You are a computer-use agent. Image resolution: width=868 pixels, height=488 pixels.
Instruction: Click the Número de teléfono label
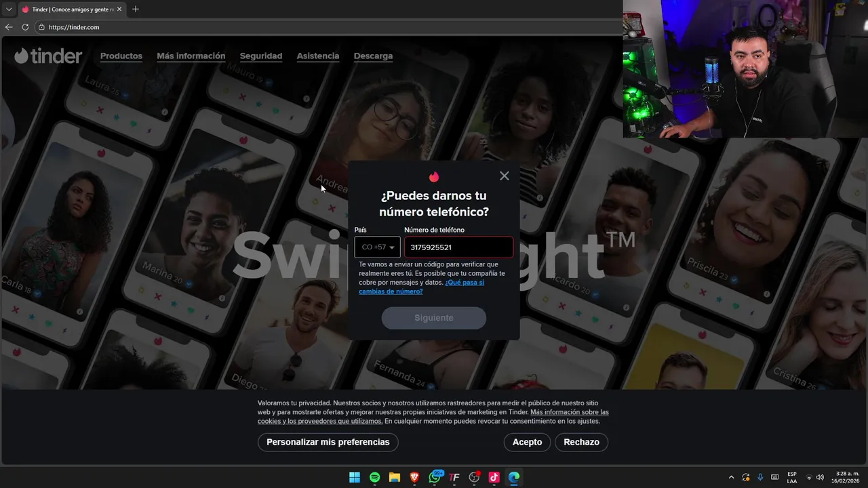(434, 230)
